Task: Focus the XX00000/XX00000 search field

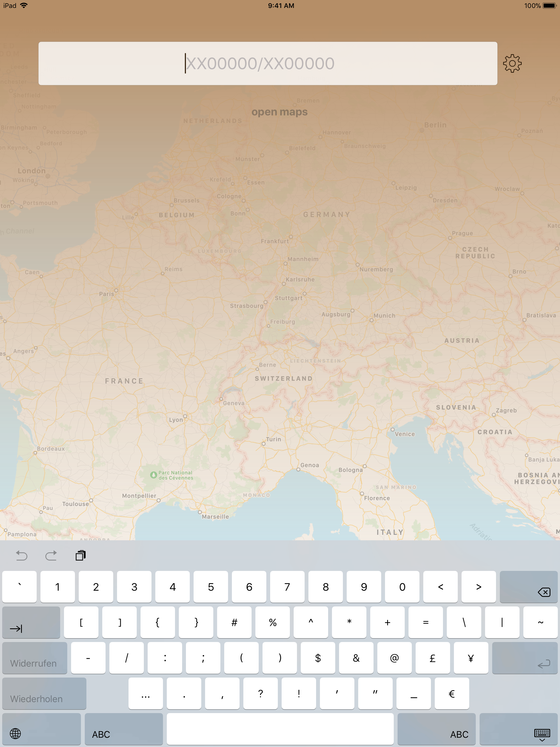Action: 267,63
